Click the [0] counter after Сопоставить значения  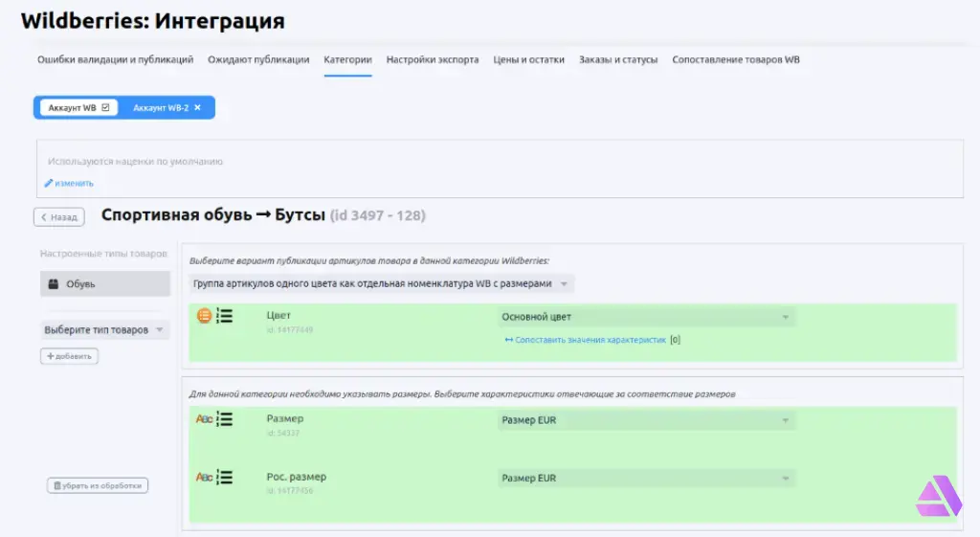click(x=675, y=340)
